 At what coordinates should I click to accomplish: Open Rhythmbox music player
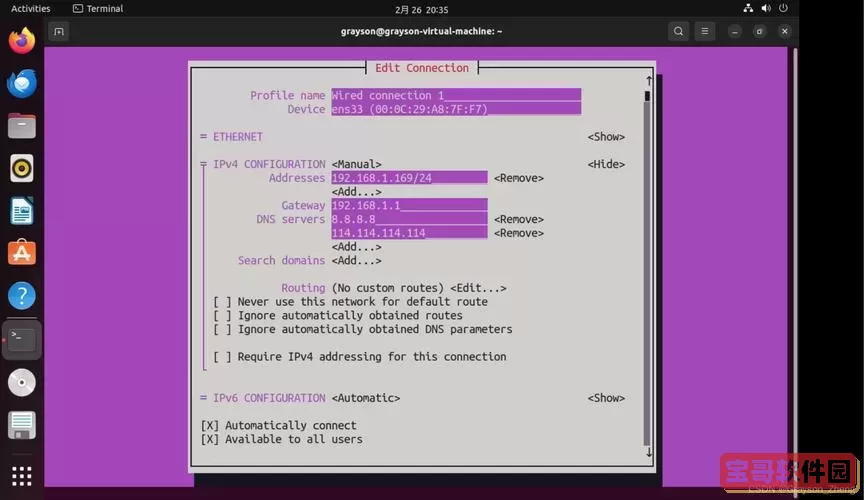(21, 168)
